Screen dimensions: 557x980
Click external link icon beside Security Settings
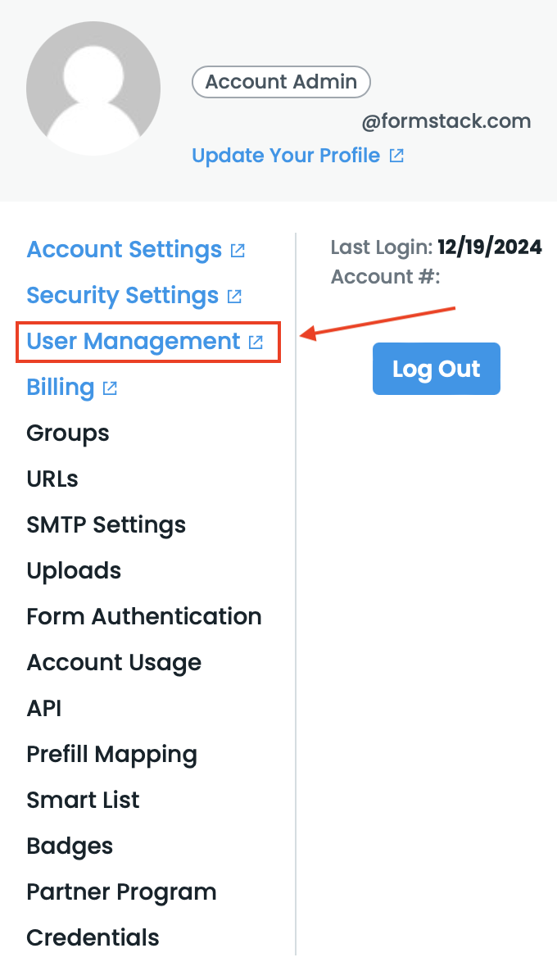click(234, 296)
